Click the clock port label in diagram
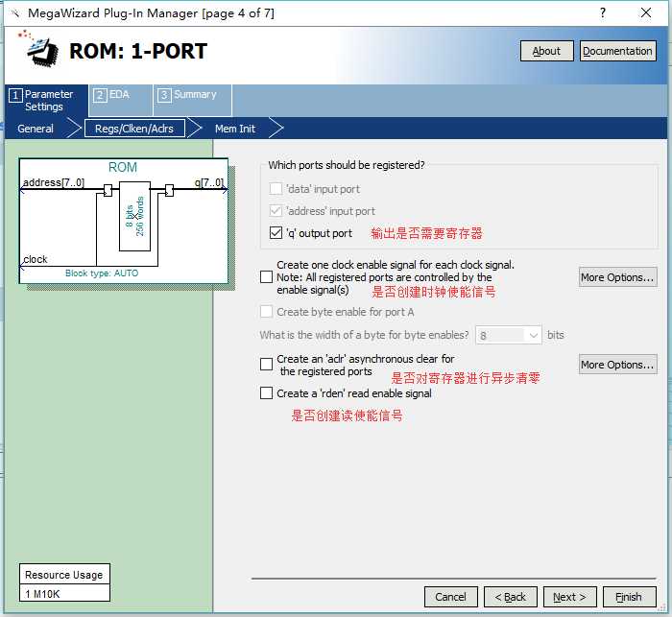Viewport: 672px width, 617px height. 36,259
